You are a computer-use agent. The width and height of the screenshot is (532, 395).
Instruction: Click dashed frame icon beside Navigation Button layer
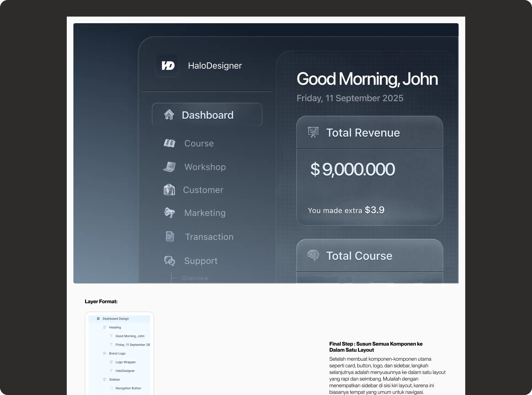(x=111, y=388)
